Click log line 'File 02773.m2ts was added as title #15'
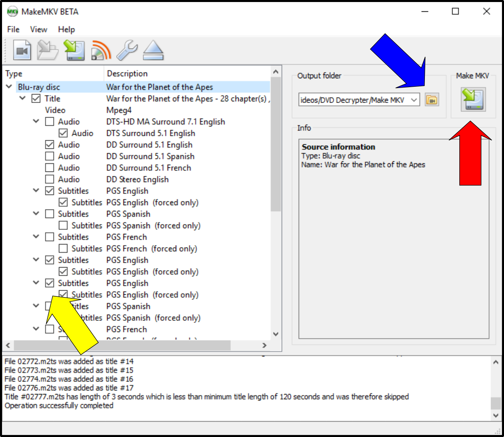504x437 pixels. (69, 370)
